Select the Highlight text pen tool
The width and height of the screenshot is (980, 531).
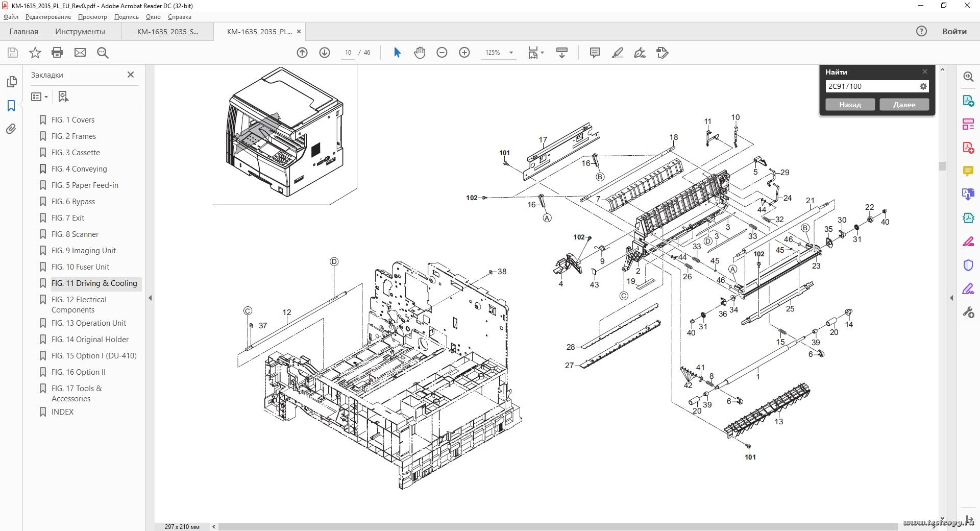(x=618, y=53)
